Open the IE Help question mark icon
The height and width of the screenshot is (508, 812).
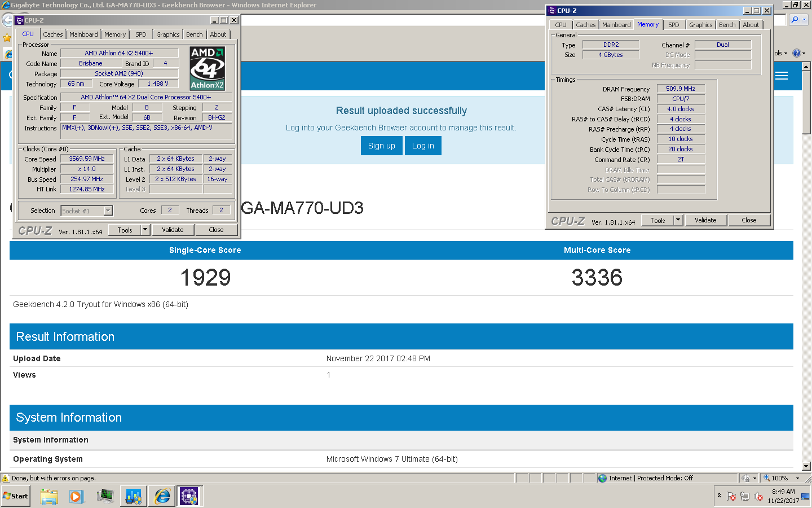[796, 53]
